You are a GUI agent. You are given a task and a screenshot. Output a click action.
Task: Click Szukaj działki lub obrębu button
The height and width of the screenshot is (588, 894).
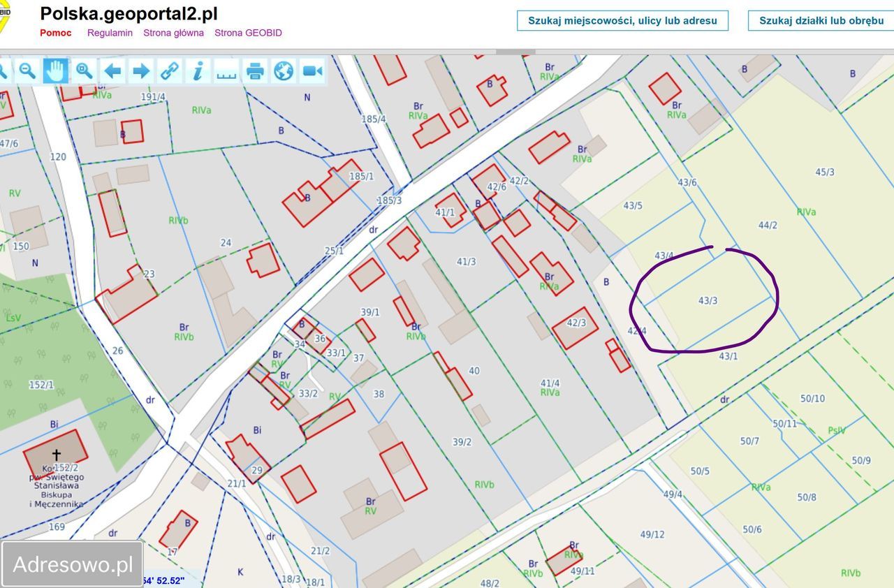click(821, 20)
